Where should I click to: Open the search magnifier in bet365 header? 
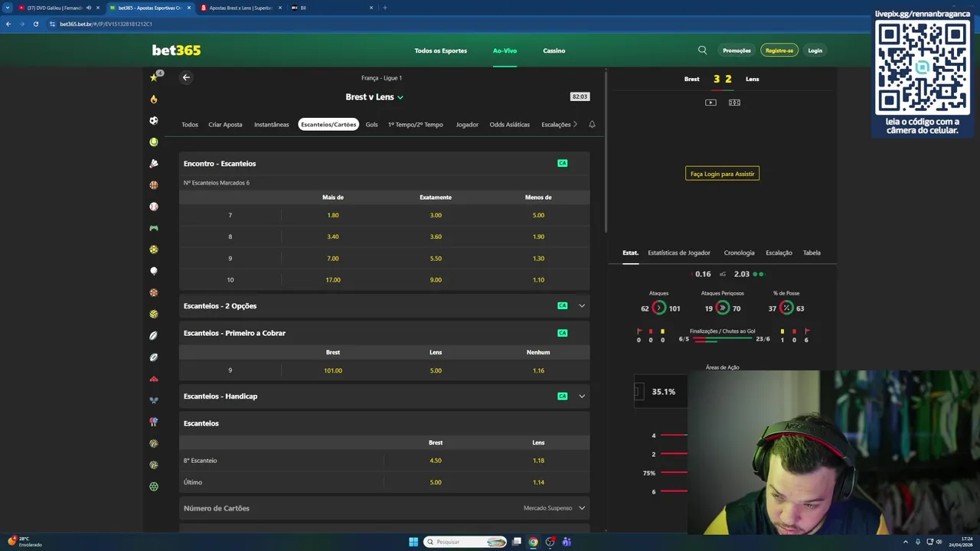[x=702, y=51]
